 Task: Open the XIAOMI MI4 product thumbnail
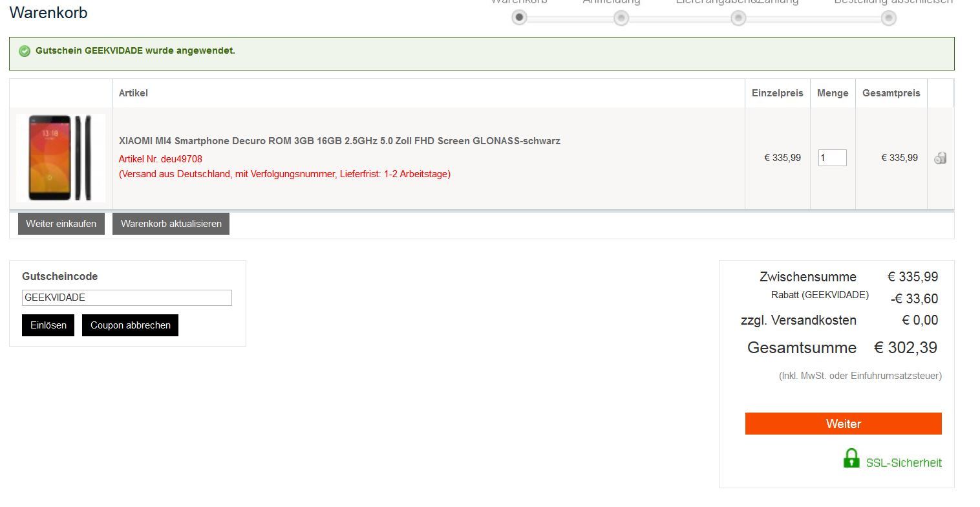pyautogui.click(x=61, y=158)
